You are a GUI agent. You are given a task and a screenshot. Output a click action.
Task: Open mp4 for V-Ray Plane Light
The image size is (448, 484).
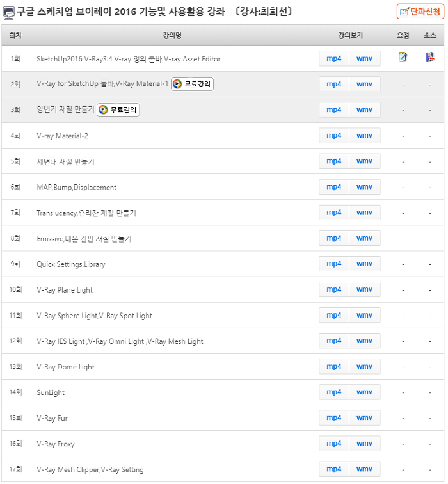334,289
